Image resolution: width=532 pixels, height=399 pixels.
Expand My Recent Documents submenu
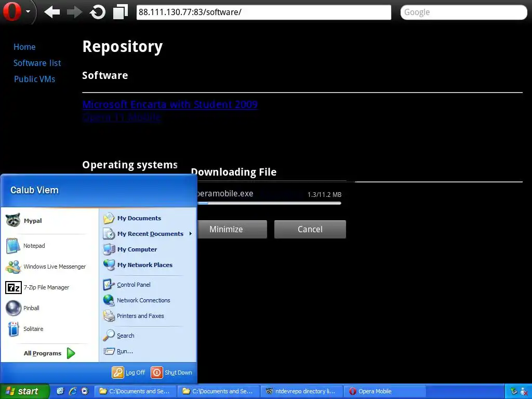[148, 234]
